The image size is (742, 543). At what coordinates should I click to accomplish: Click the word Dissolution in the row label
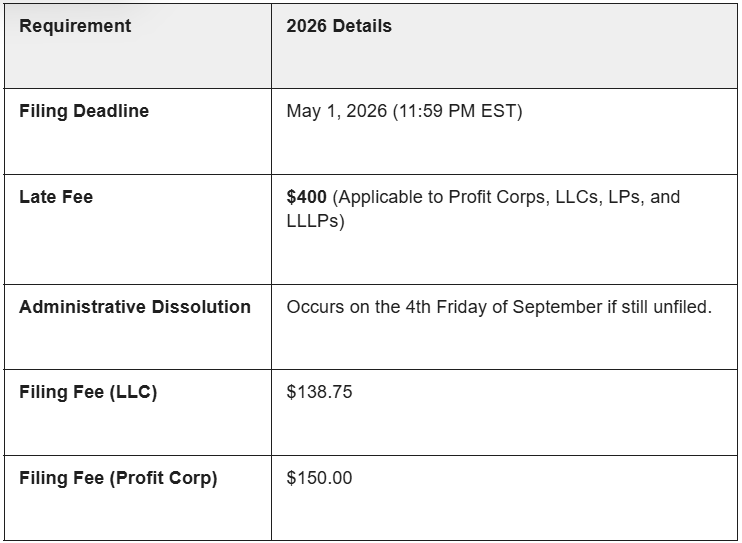tap(201, 307)
